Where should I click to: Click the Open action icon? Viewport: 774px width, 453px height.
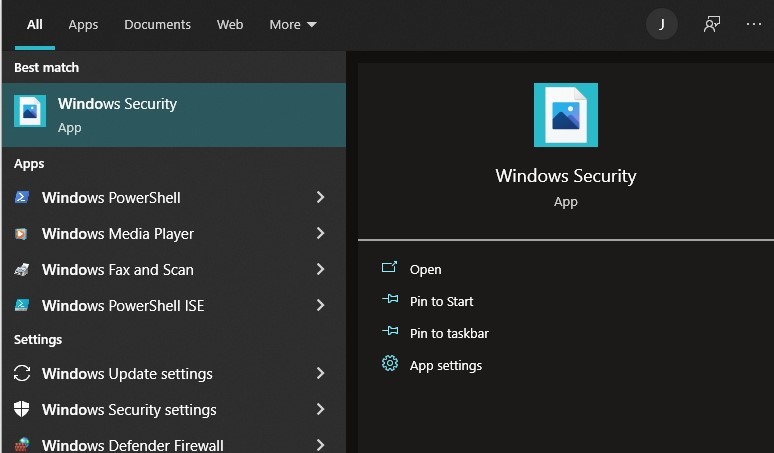click(x=389, y=267)
